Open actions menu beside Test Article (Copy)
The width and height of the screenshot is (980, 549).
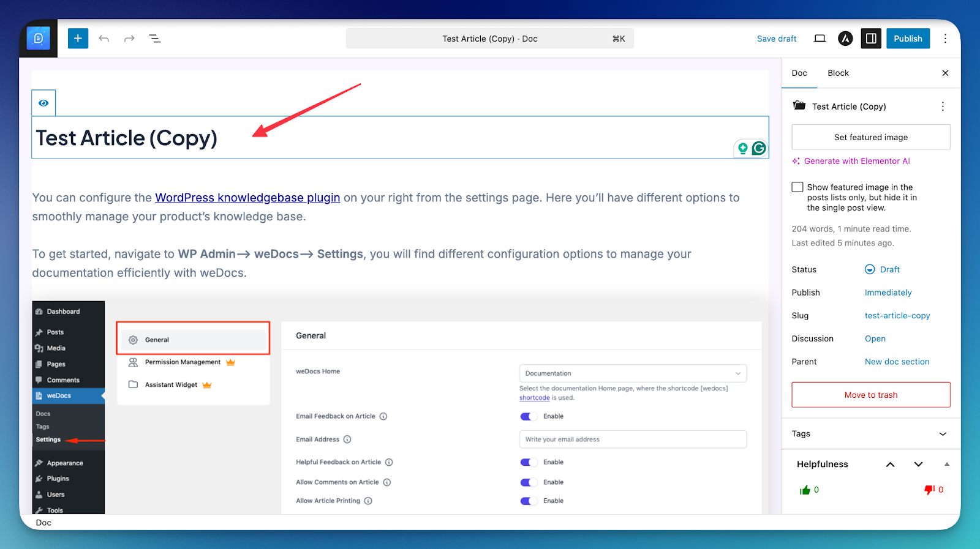click(x=943, y=106)
